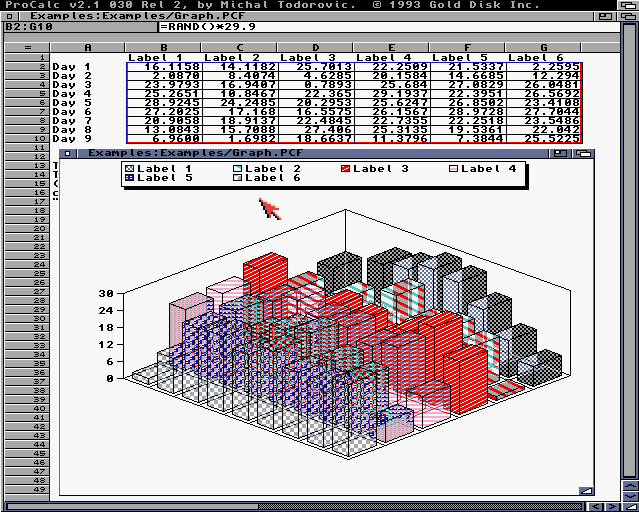Screen dimensions: 639x512
Task: Select column F header
Action: [467, 48]
